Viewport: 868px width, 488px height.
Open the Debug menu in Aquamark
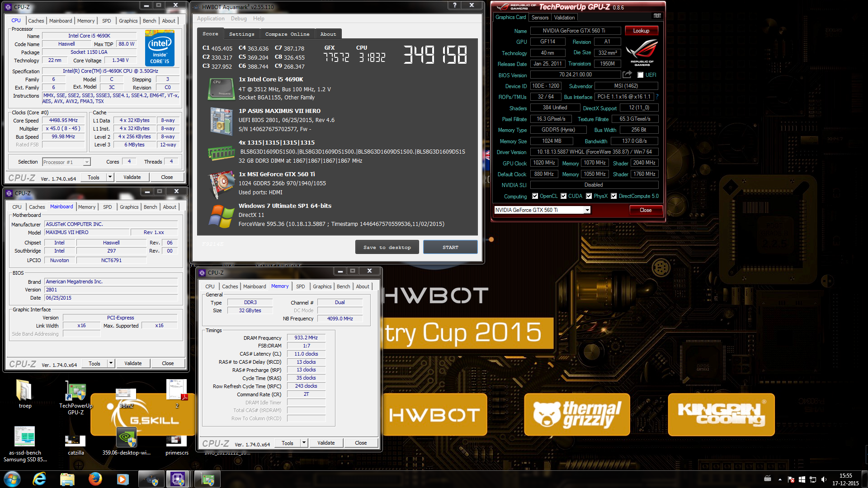[x=239, y=19]
